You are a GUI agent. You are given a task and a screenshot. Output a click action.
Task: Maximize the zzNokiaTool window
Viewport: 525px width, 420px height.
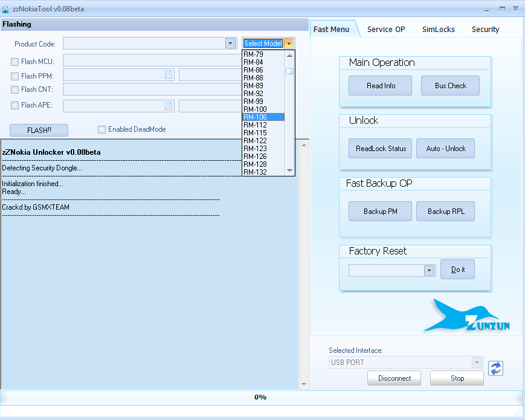click(502, 9)
